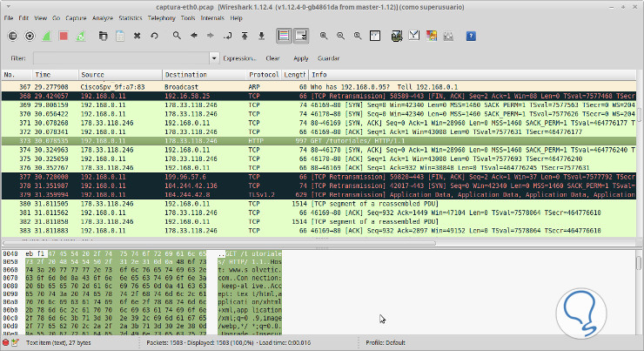Jump to first packet icon
This screenshot has height=351, width=644.
click(245, 37)
